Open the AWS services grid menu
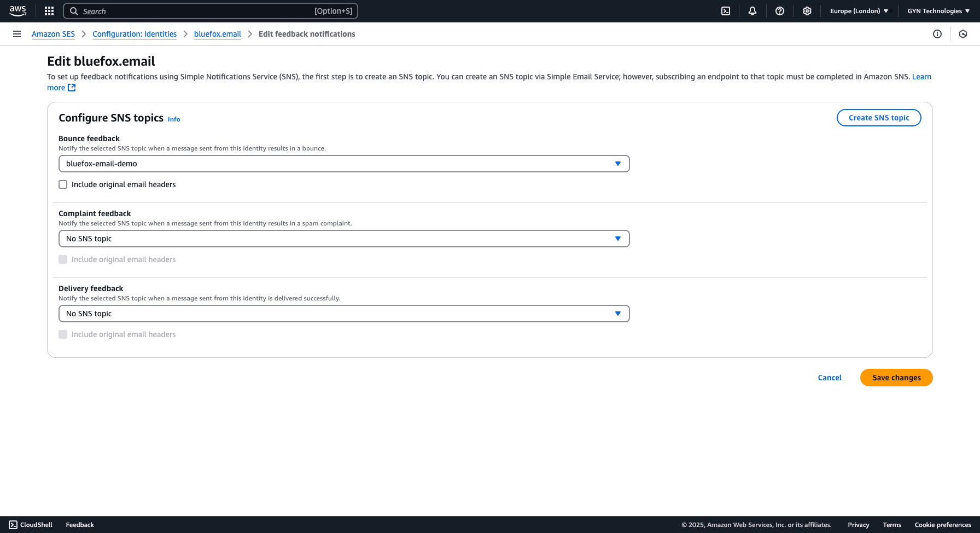The height and width of the screenshot is (533, 980). point(49,11)
